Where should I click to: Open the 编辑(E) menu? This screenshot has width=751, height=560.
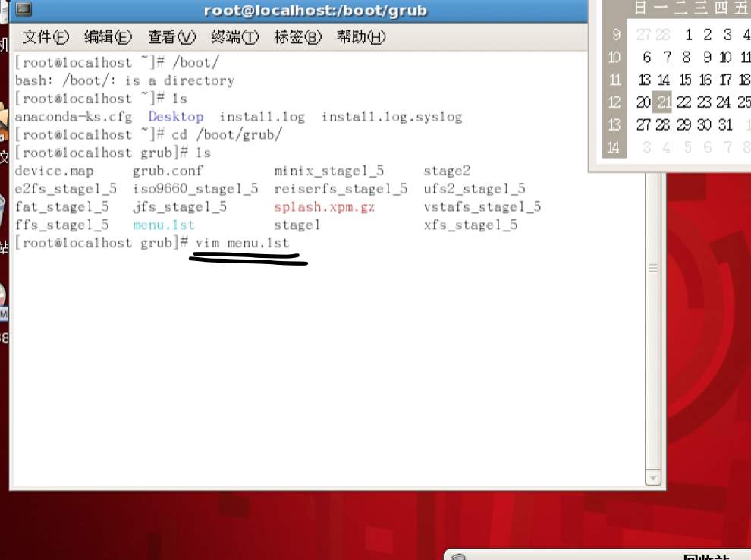pos(108,37)
